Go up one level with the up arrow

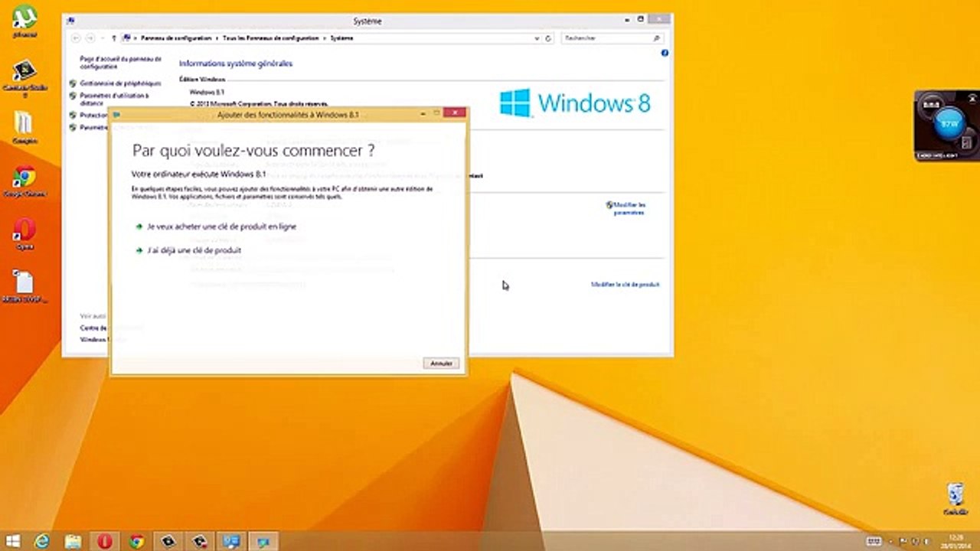coord(114,37)
